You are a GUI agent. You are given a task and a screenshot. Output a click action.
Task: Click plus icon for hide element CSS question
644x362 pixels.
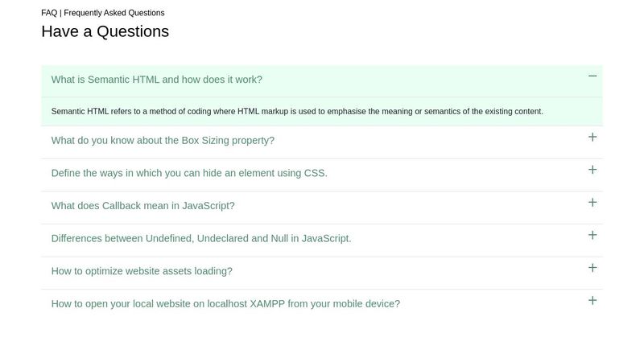[592, 170]
